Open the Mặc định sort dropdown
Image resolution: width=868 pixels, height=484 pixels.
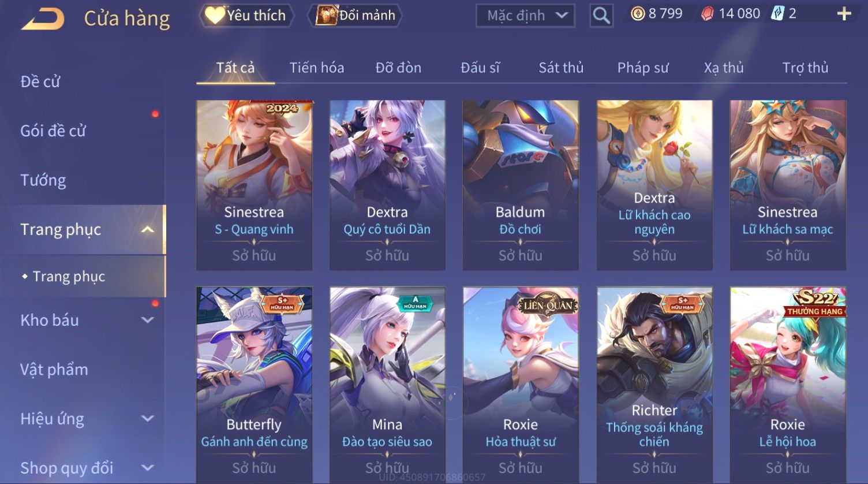pos(525,16)
